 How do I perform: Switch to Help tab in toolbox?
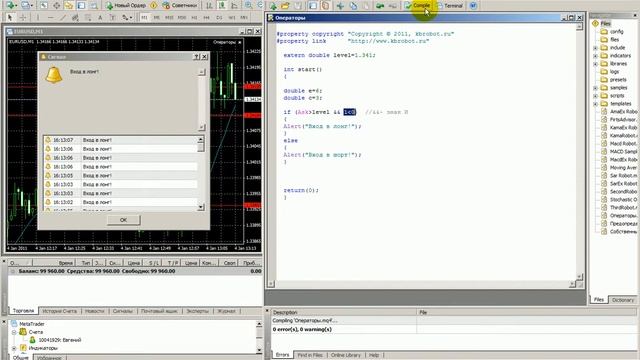point(374,355)
